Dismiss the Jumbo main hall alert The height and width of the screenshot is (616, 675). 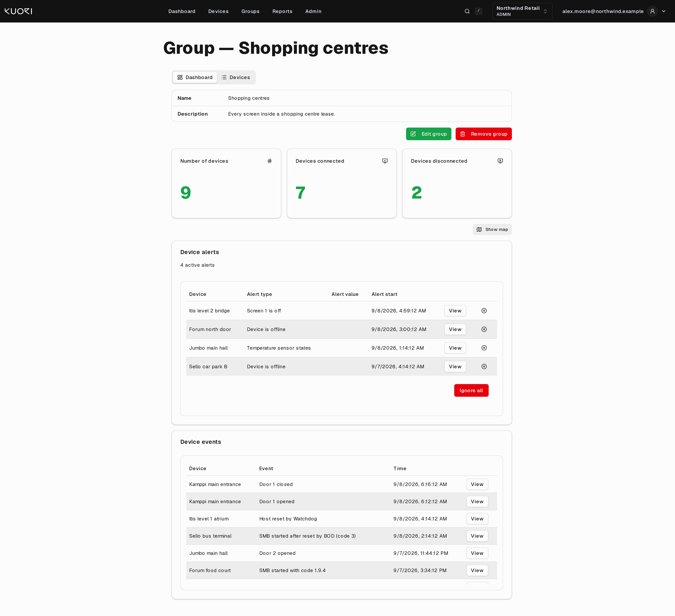tap(484, 348)
